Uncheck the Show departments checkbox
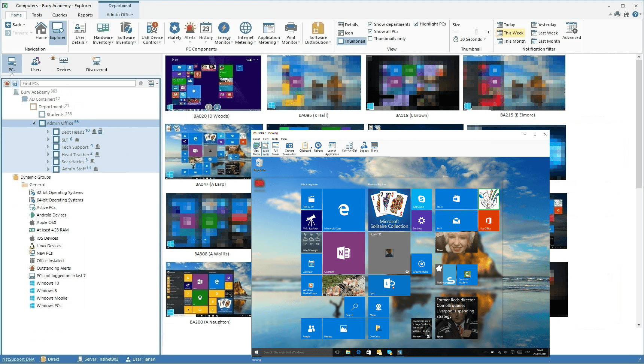Screen dimensions: 644x364 370,24
